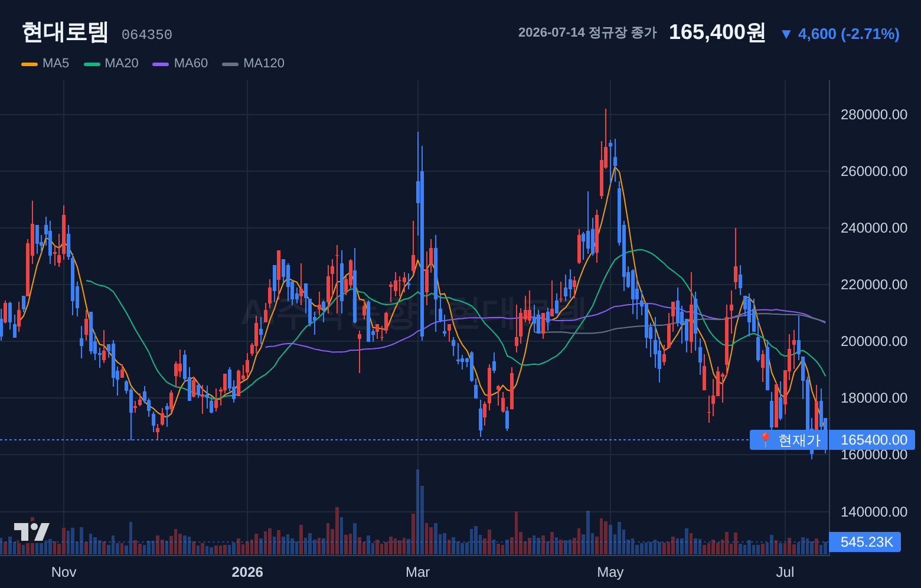Click the blue down-triangle price change icon
Screen dimensions: 921x588
click(x=786, y=34)
